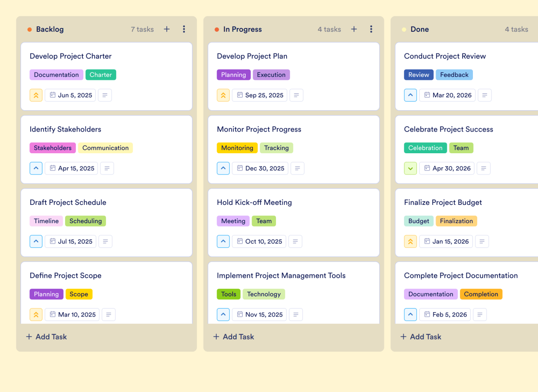Select the Planning tag on Define Project Scope
Viewport: 538px width, 392px height.
click(46, 294)
